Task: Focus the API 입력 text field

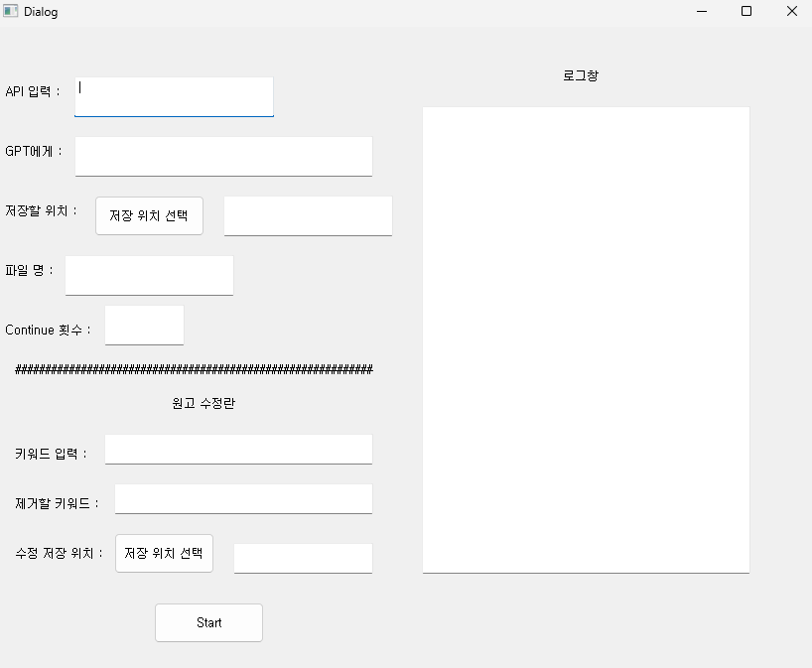Action: pos(174,96)
